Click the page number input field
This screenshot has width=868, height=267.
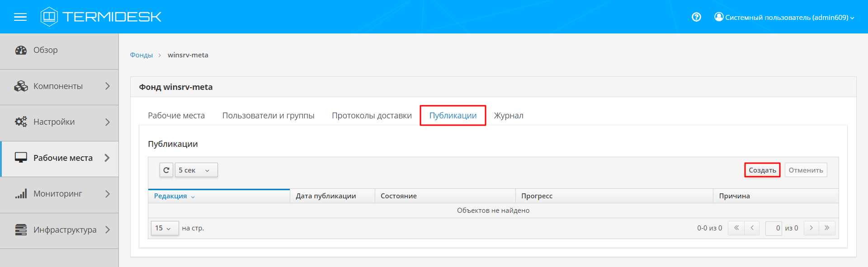tap(774, 228)
